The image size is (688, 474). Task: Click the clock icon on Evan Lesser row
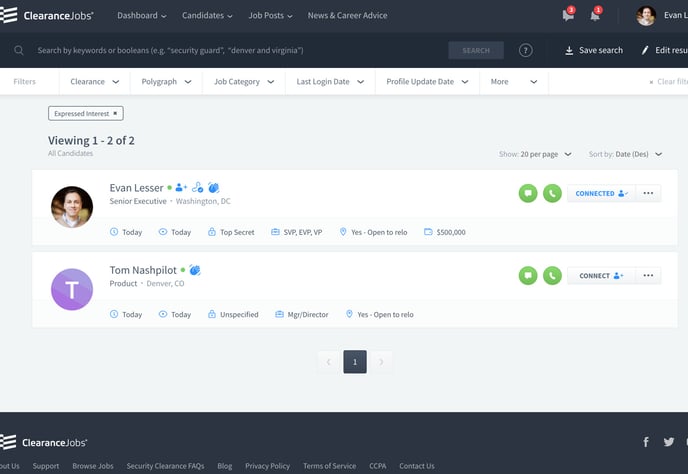point(114,232)
